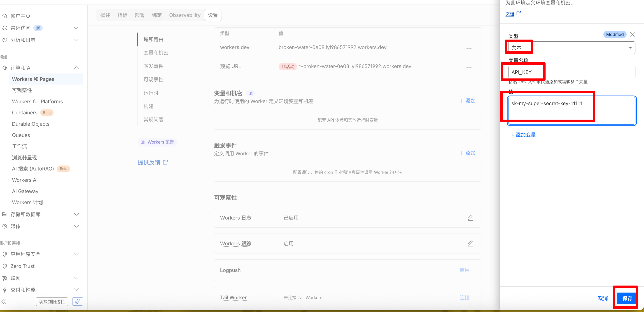Image resolution: width=644 pixels, height=312 pixels.
Task: Click the book icon next to 变量和机密 heading
Action: click(x=250, y=93)
